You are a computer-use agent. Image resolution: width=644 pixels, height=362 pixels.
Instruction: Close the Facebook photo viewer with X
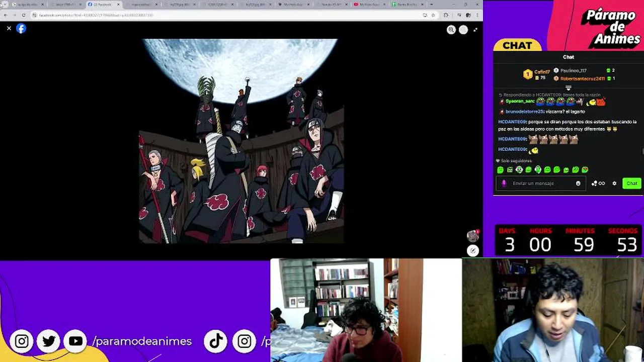tap(9, 29)
